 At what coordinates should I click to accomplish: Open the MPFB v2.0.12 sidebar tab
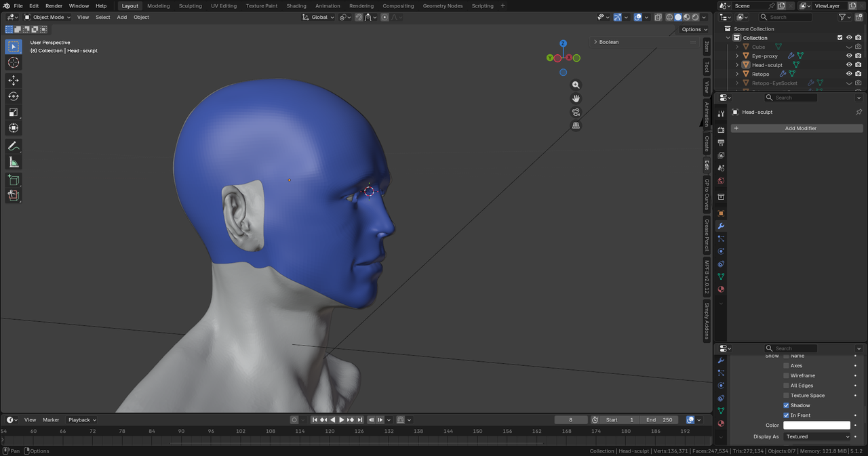click(x=707, y=277)
